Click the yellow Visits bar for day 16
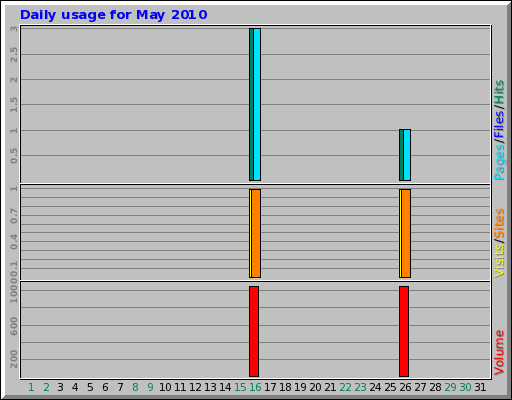512x400 pixels. (250, 233)
